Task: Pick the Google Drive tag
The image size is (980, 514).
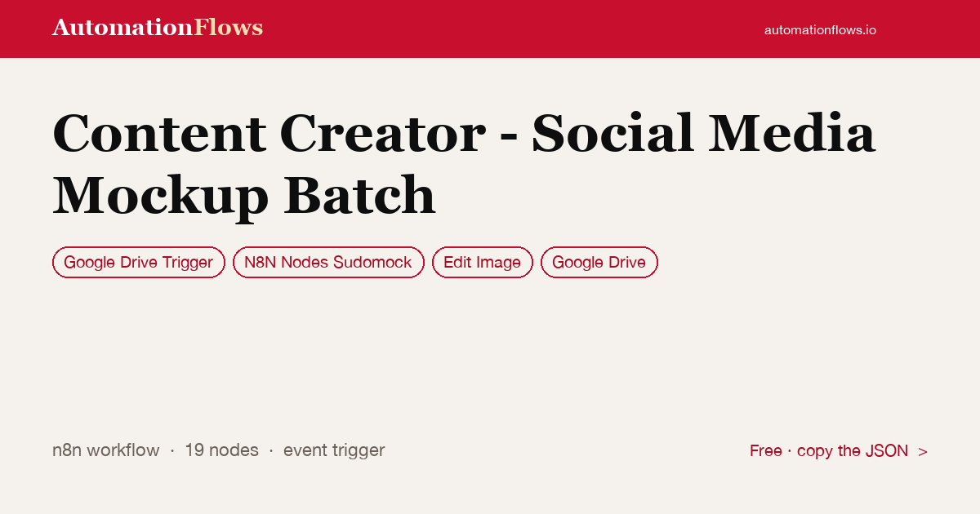Action: tap(599, 262)
